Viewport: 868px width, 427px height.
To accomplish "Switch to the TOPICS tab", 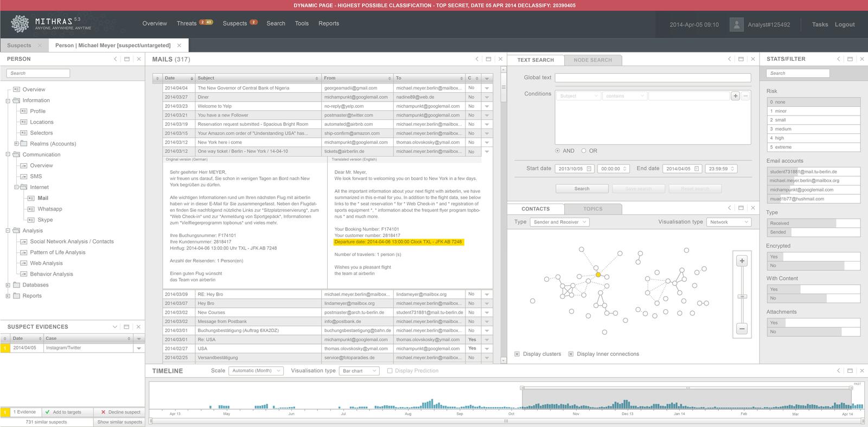I will [x=592, y=209].
